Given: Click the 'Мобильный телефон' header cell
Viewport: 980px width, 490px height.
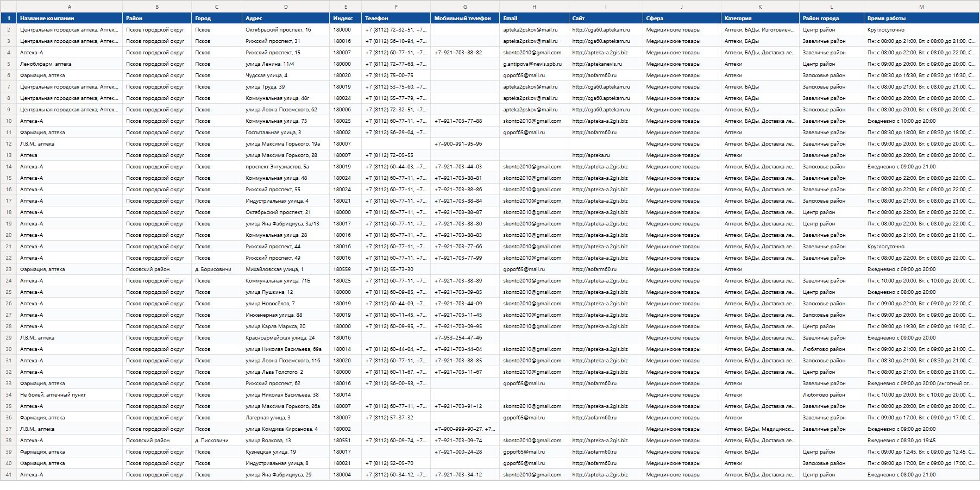Looking at the screenshot, I should (465, 18).
